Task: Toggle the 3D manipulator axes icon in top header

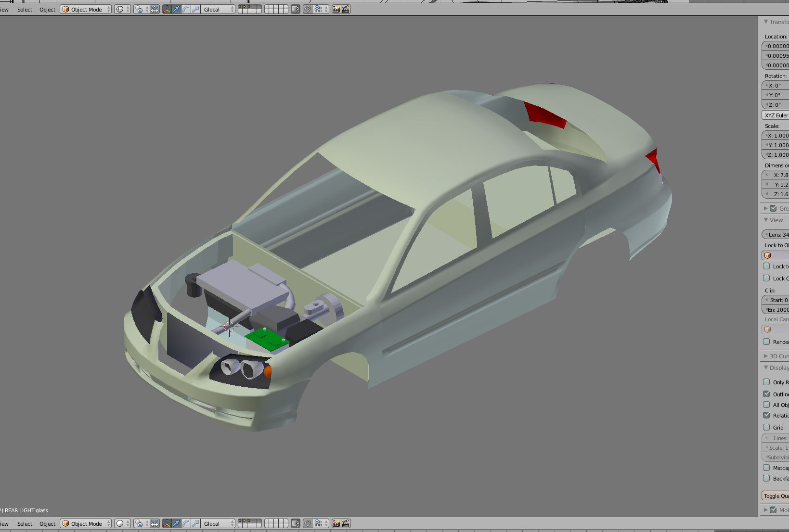Action: (167, 9)
